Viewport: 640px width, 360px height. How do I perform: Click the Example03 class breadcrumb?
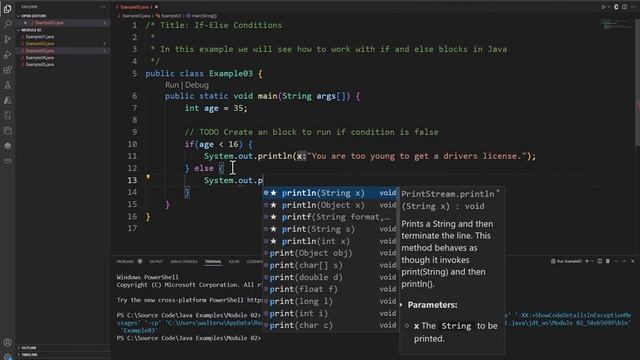coord(171,16)
